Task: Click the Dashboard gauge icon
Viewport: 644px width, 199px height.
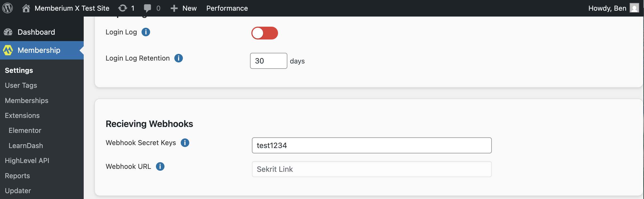Action: [x=8, y=32]
